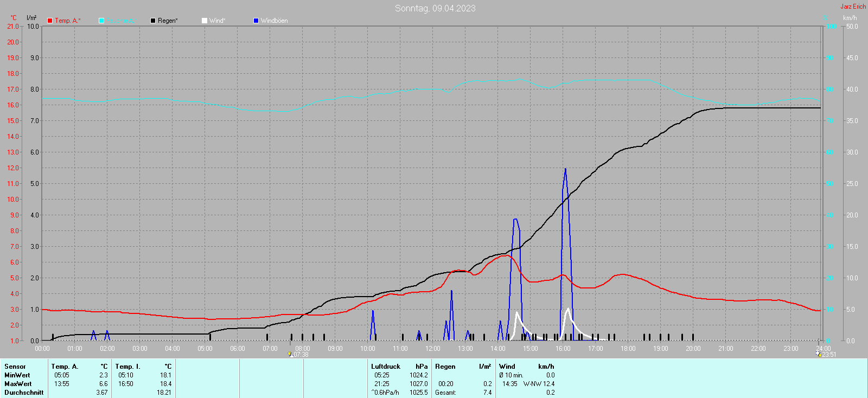The height and width of the screenshot is (398, 868).
Task: Click the 12:00 time label on x-axis
Action: [433, 349]
